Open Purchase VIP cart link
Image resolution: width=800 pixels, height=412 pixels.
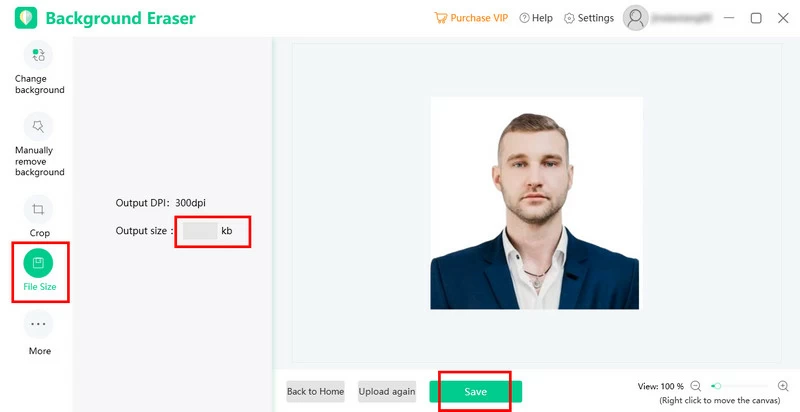(471, 18)
